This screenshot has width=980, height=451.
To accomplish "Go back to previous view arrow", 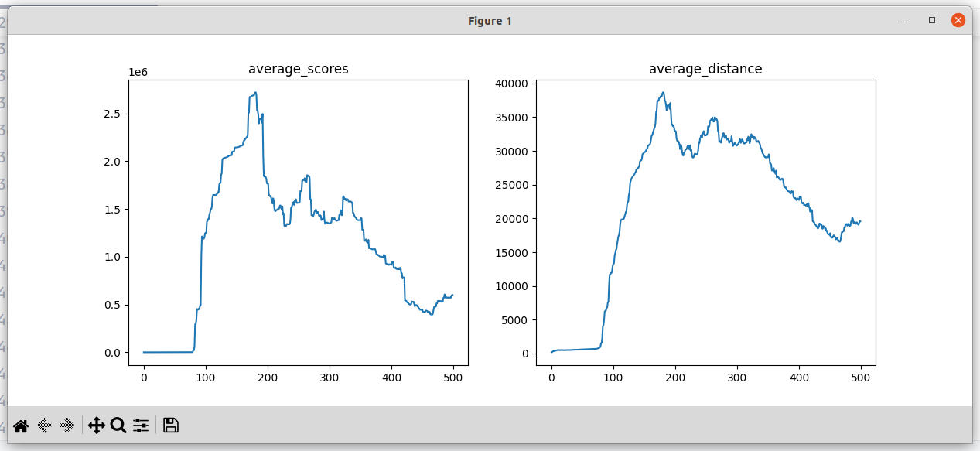I will click(x=44, y=425).
